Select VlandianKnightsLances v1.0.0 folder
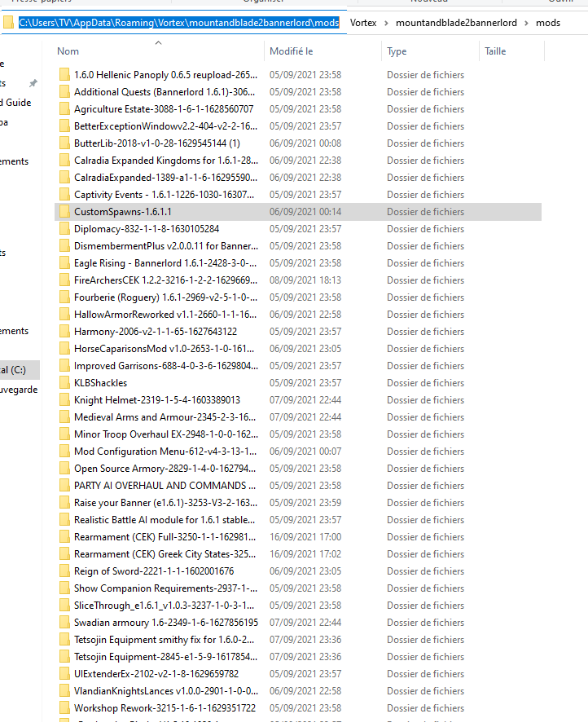Viewport: 588px width, 727px height. pyautogui.click(x=166, y=691)
